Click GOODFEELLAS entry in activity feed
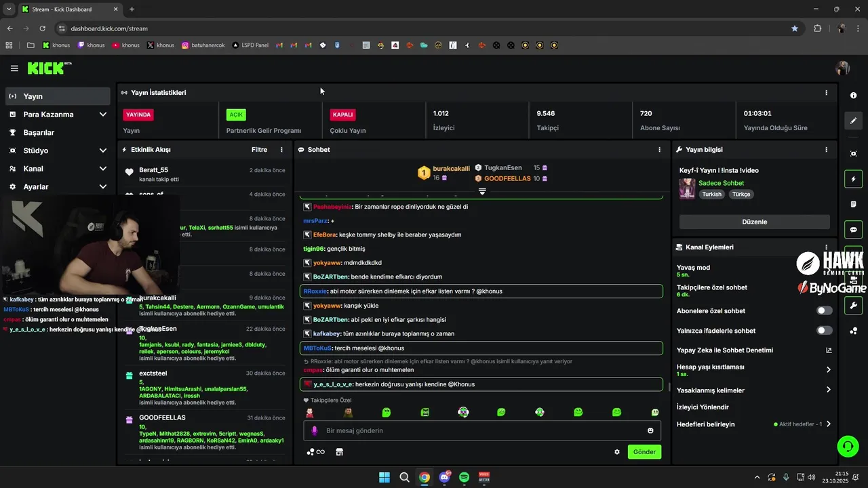The image size is (868, 488). pos(162,418)
